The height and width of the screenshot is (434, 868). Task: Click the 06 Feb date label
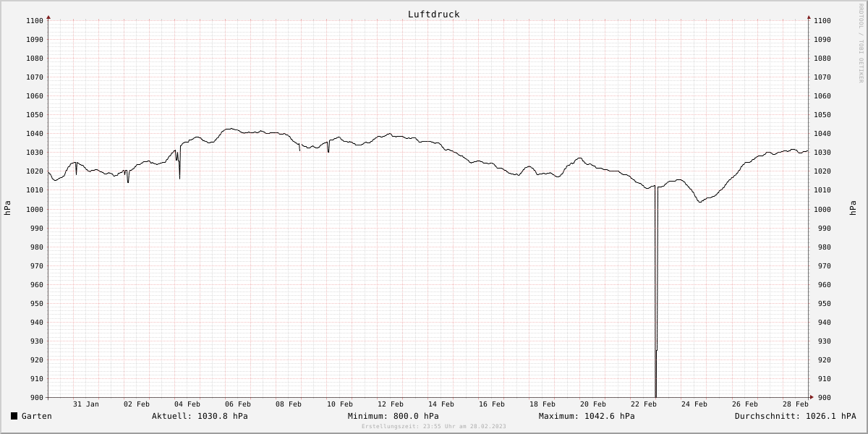tap(238, 404)
